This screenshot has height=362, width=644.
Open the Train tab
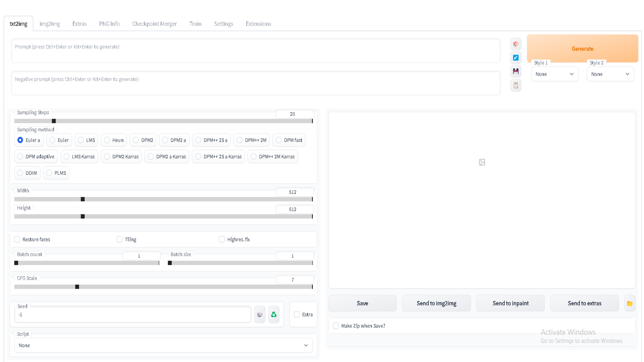[195, 24]
